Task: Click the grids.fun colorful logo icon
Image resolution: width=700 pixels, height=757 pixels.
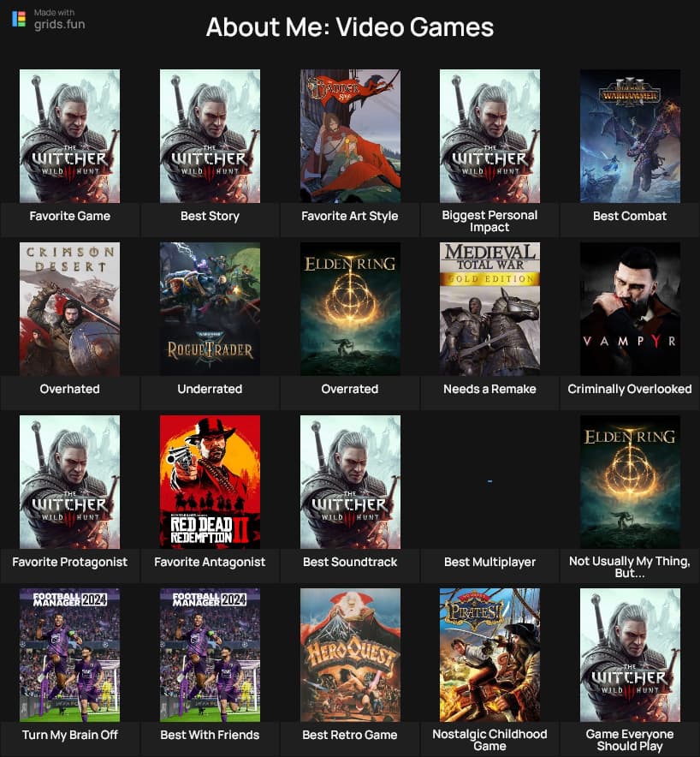Action: click(19, 19)
